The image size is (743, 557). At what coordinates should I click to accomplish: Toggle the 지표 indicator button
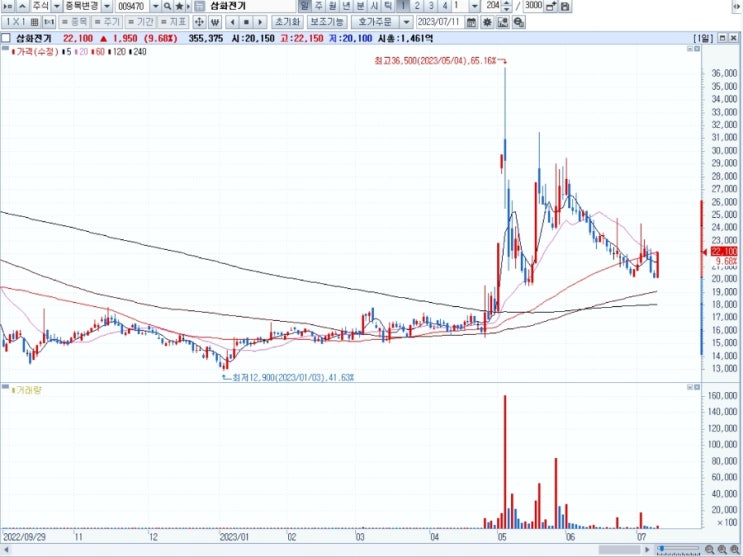[x=173, y=22]
